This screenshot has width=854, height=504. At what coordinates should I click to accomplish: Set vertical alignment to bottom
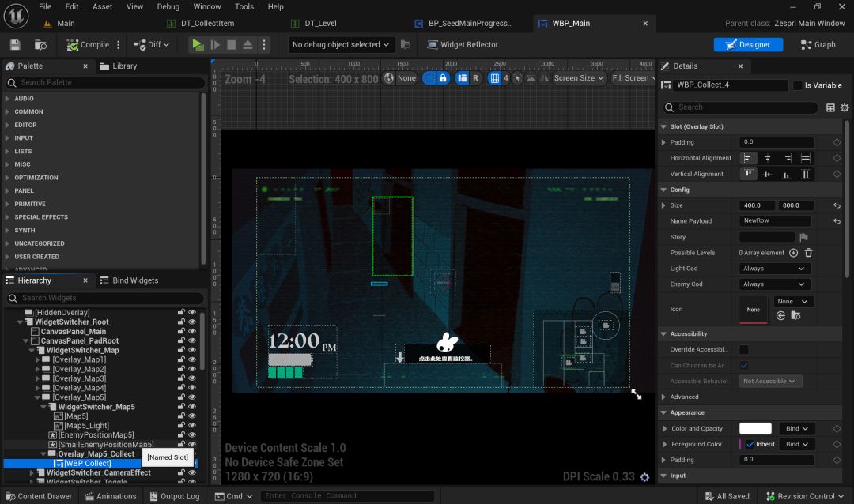click(787, 174)
